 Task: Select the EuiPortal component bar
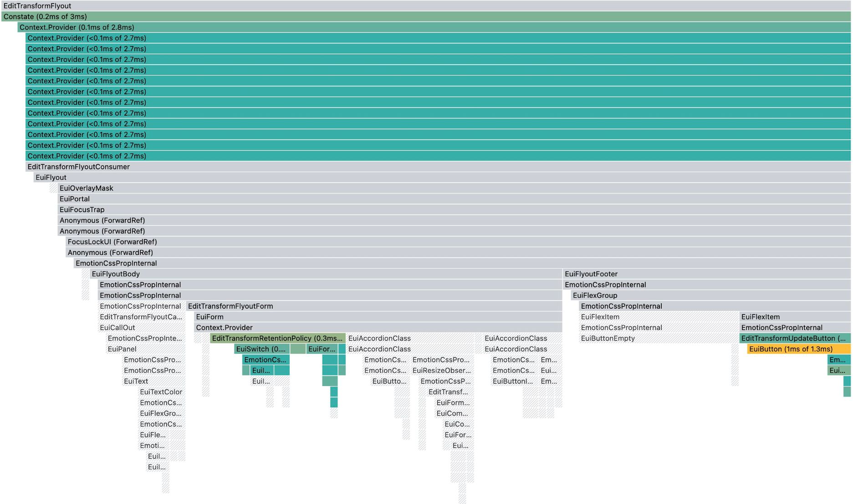pyautogui.click(x=454, y=199)
